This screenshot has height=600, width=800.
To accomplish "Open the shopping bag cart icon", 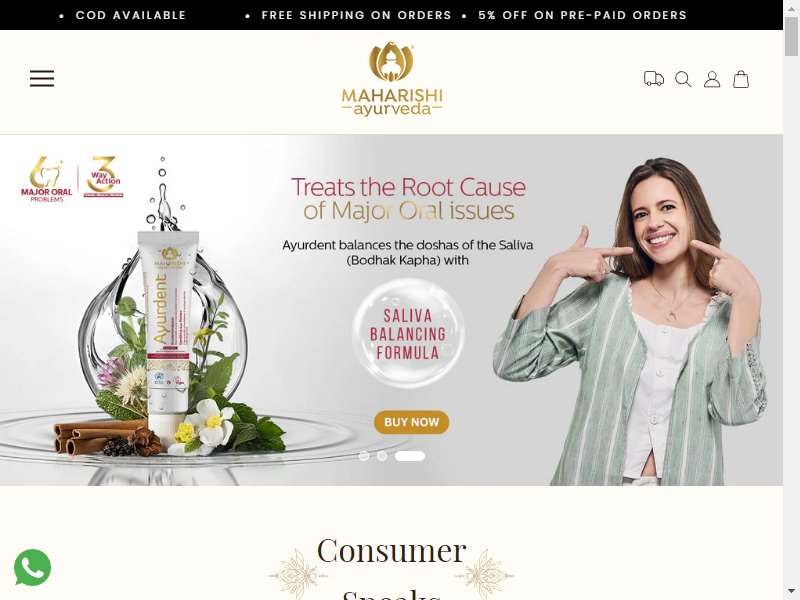I will (x=741, y=79).
